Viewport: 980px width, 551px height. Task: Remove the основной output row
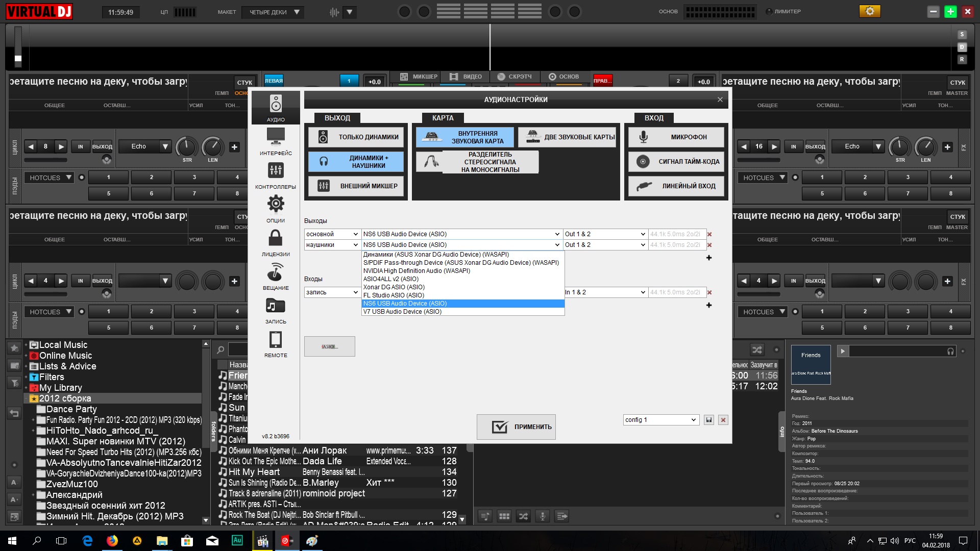coord(709,234)
